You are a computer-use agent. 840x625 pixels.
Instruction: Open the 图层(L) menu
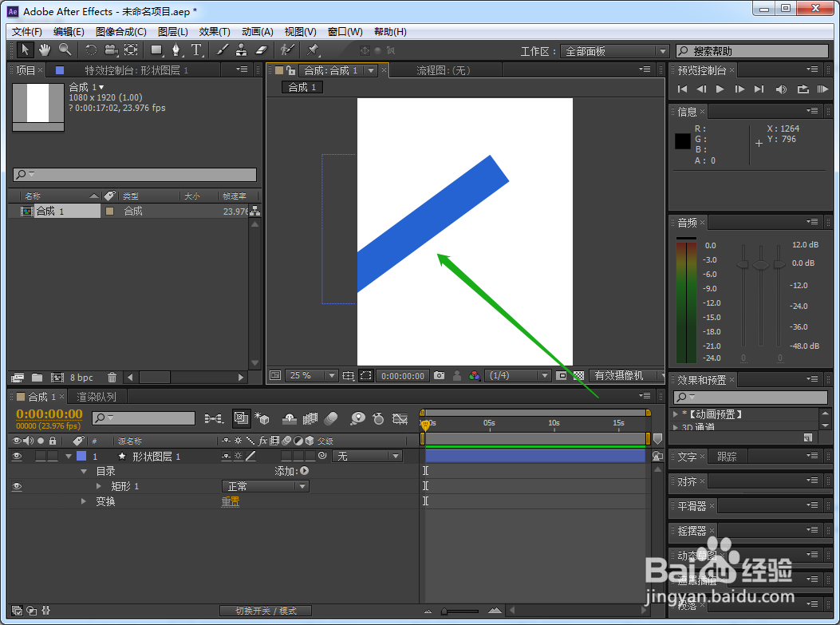coord(172,32)
